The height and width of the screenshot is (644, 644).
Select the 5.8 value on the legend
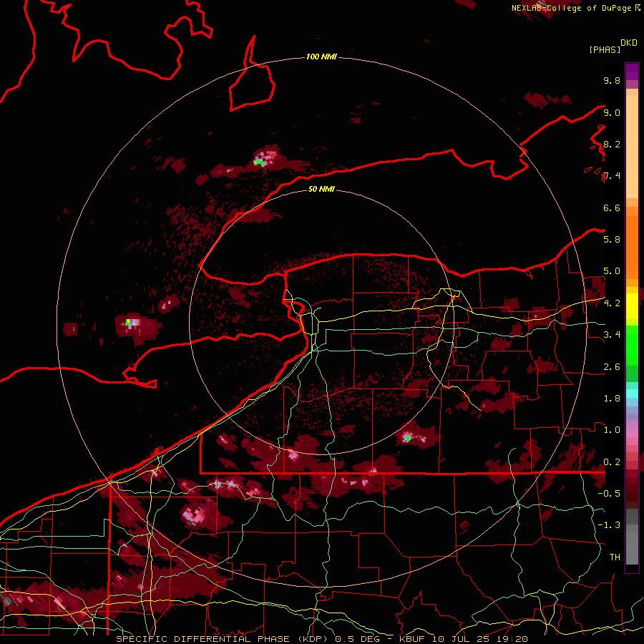[612, 239]
